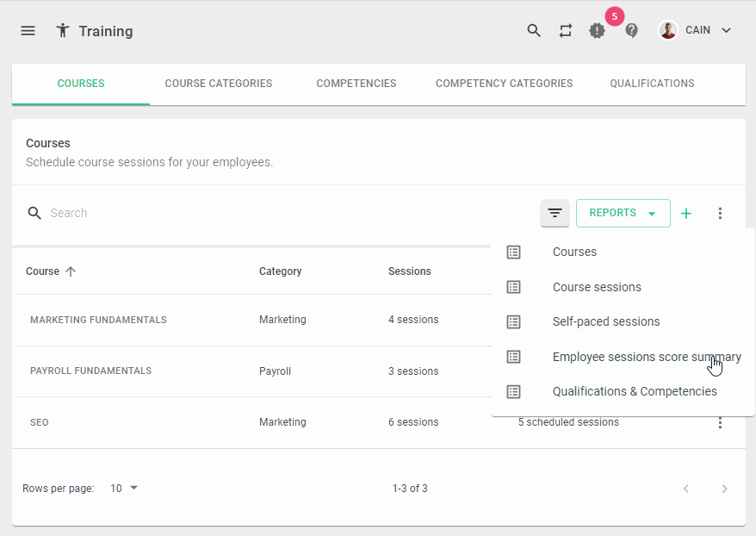Click list icon beside Self-paced sessions
This screenshot has width=756, height=536.
click(x=513, y=321)
